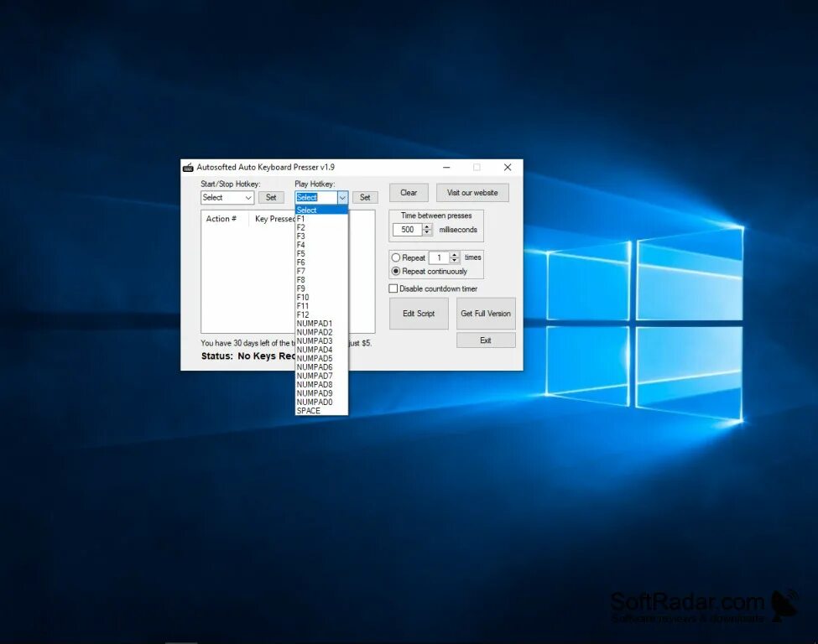The height and width of the screenshot is (644, 818).
Task: Select Repeat continuously radio button
Action: pos(396,271)
